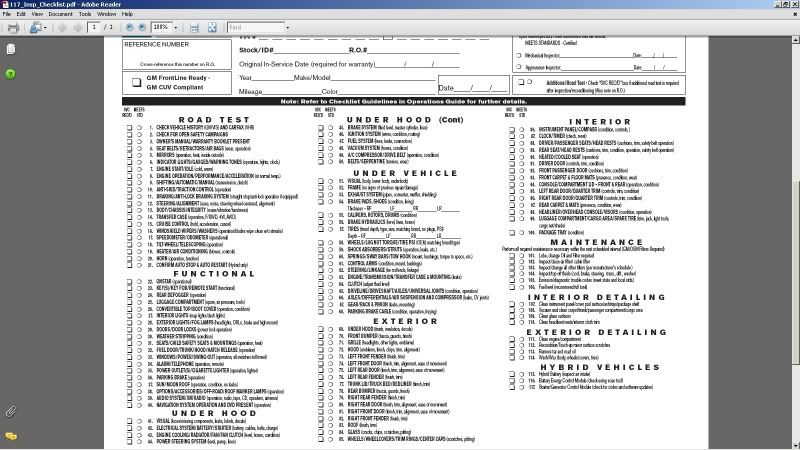
Task: Check the Additional Road Test SVC REQ'D box
Action: click(521, 82)
